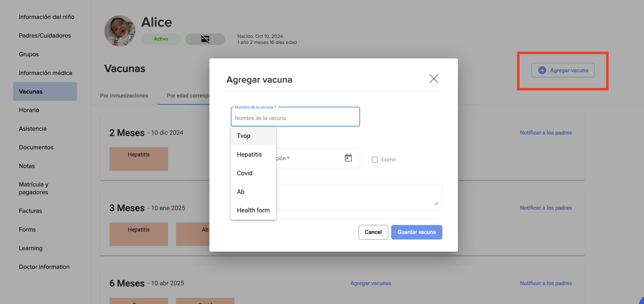Click Notificar a los padres for 2 Meses
This screenshot has height=304, width=644.
[545, 133]
